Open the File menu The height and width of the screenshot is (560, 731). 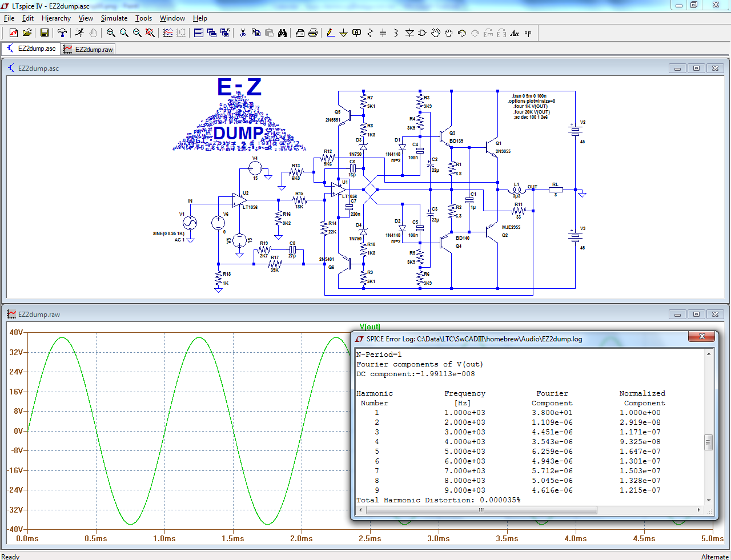(x=9, y=18)
